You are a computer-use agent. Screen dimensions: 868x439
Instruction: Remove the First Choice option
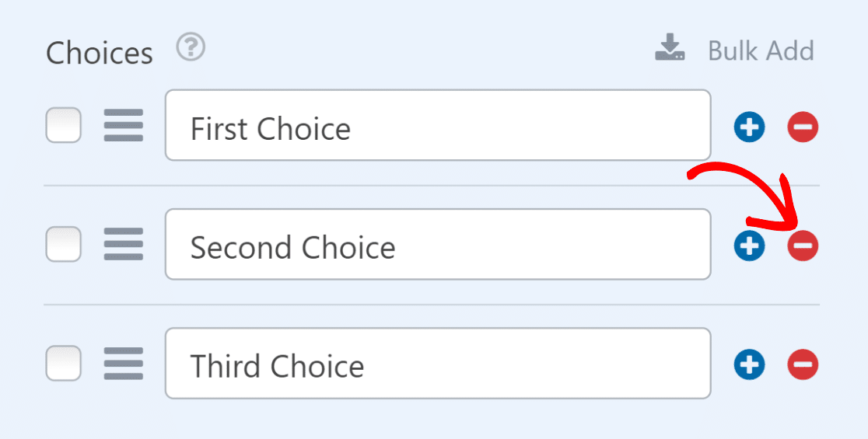tap(803, 127)
